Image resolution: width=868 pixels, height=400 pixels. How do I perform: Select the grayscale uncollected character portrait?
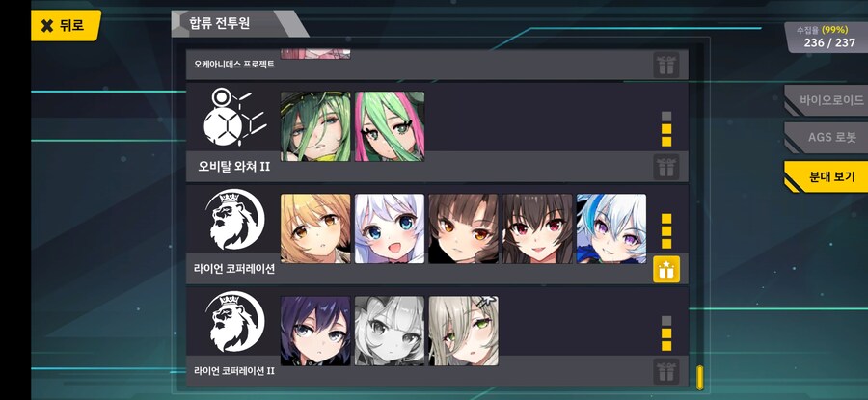[390, 331]
